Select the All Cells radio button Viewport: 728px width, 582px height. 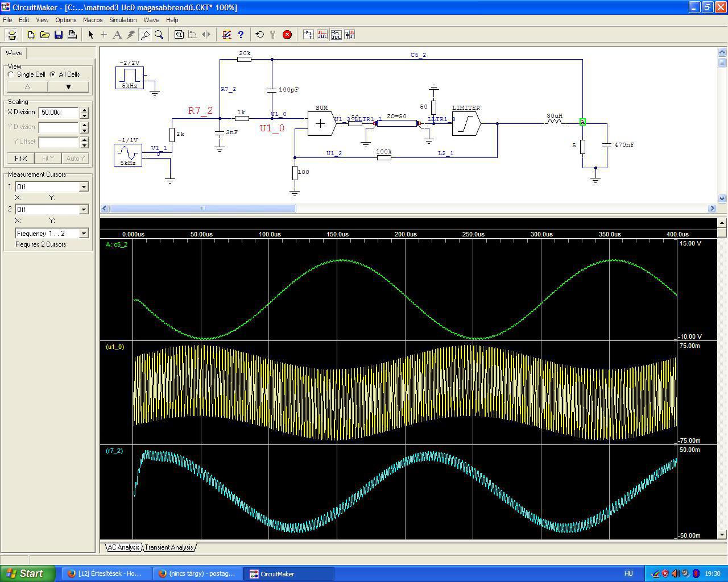53,74
